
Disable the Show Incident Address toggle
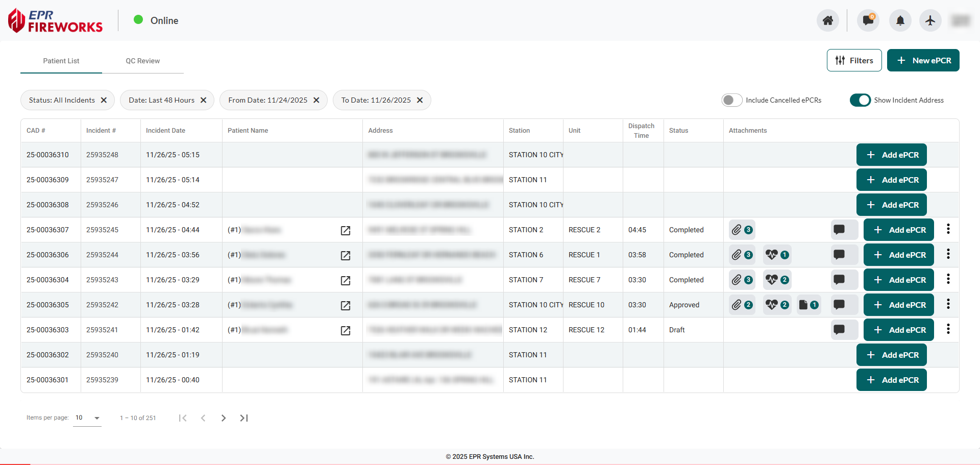click(861, 100)
